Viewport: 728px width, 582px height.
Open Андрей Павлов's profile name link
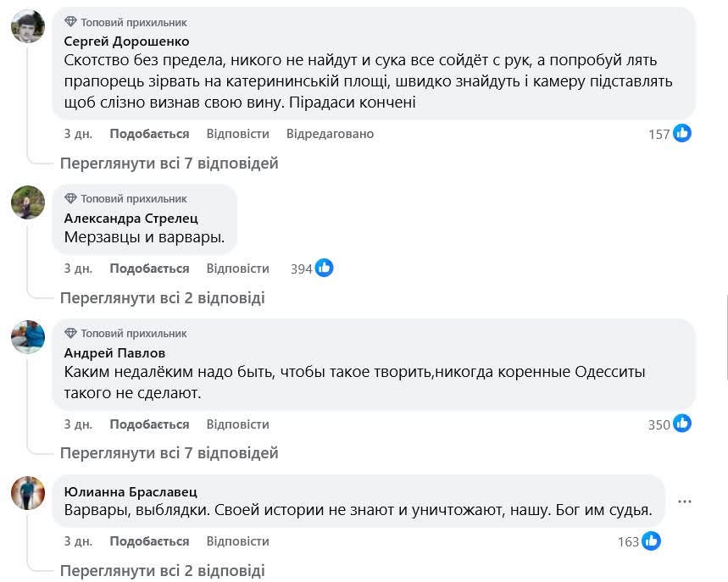tap(114, 352)
